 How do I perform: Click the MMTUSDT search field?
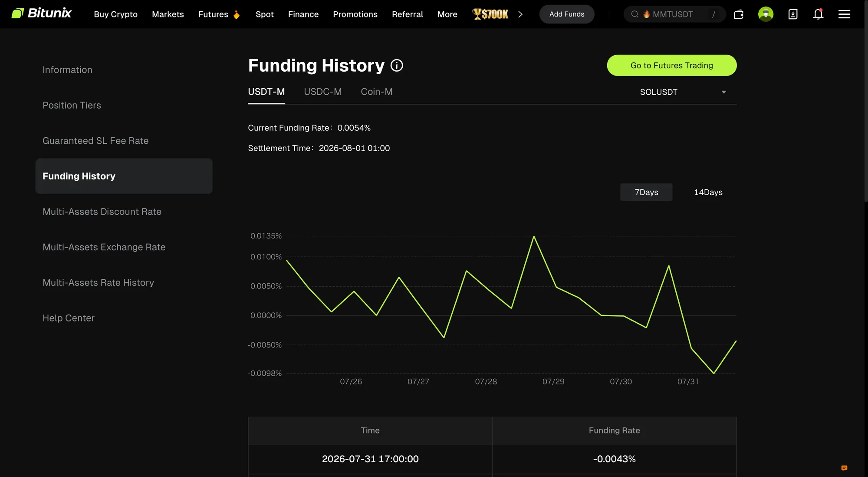[674, 14]
